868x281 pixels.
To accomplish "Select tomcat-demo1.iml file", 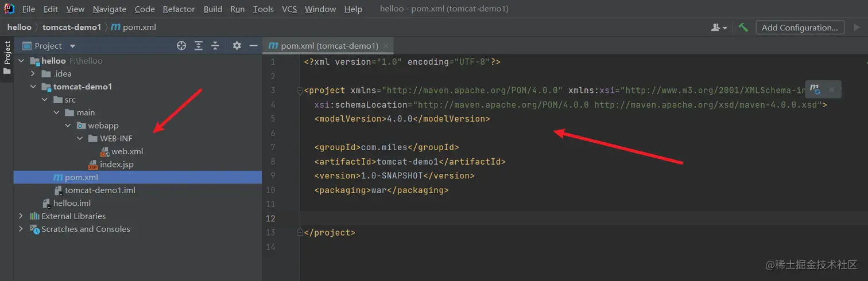I will 100,190.
